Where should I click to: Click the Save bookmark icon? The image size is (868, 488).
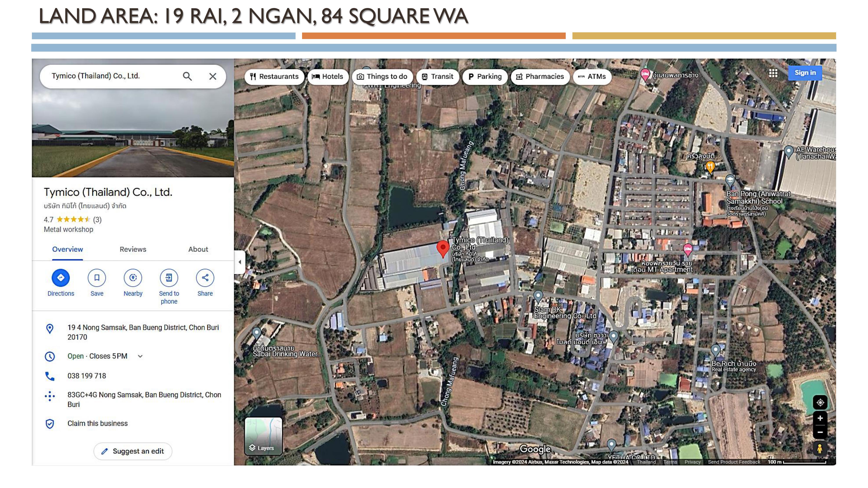pos(97,278)
